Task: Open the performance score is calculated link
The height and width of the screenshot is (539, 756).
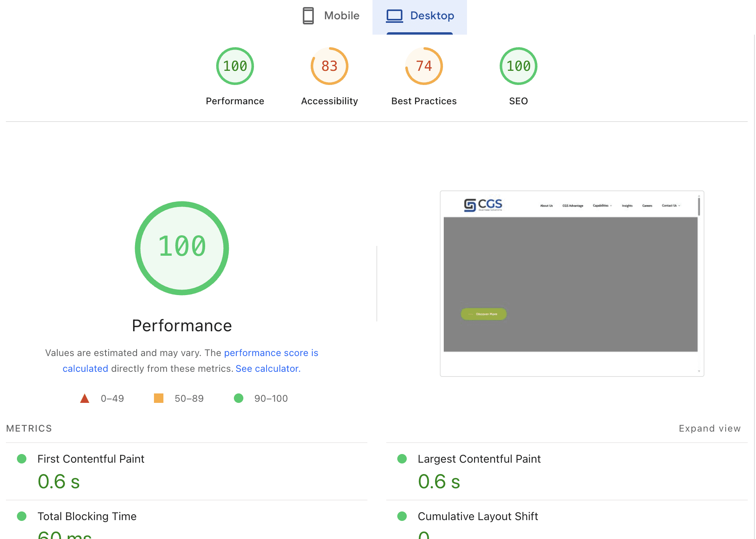Action: (x=271, y=353)
